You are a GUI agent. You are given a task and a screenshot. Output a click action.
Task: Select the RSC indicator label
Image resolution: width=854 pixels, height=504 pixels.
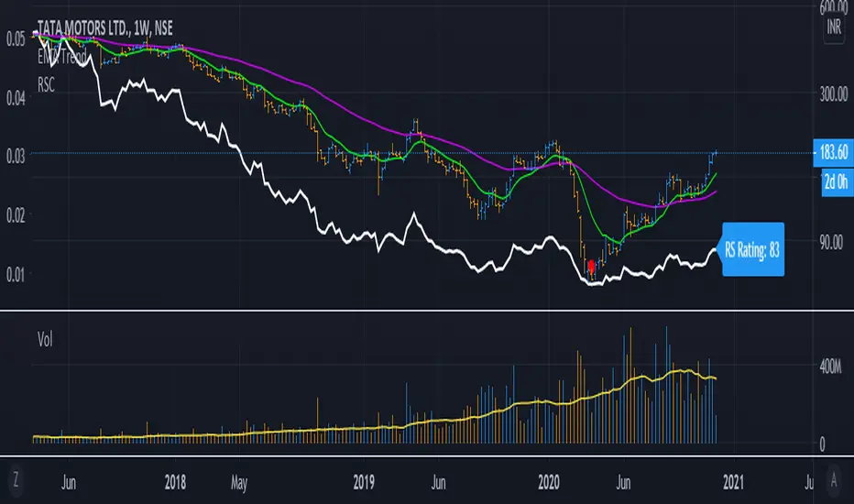coord(48,80)
